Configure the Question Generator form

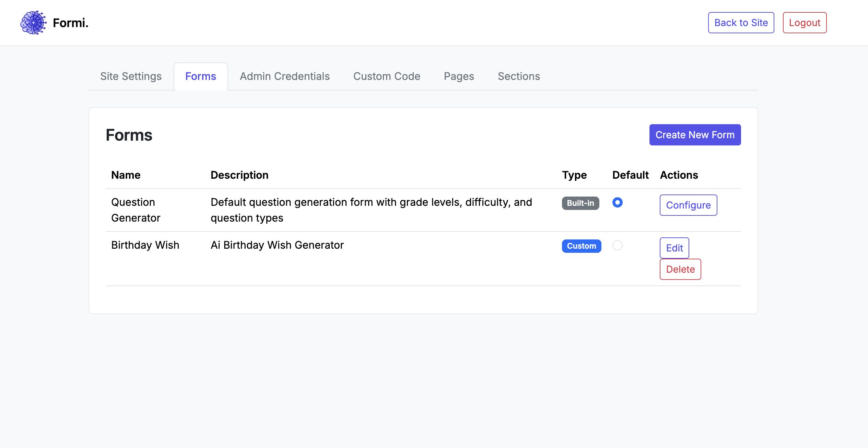point(688,205)
